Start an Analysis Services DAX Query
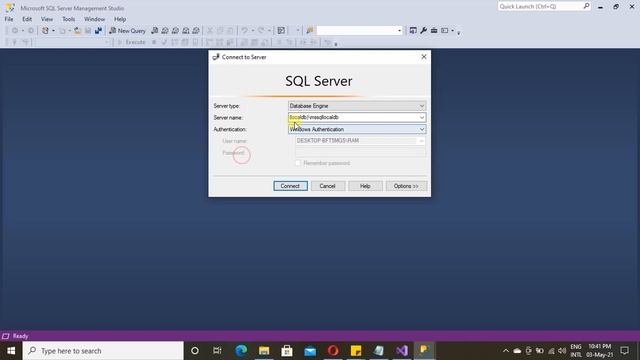The width and height of the screenshot is (640, 360). tap(196, 31)
